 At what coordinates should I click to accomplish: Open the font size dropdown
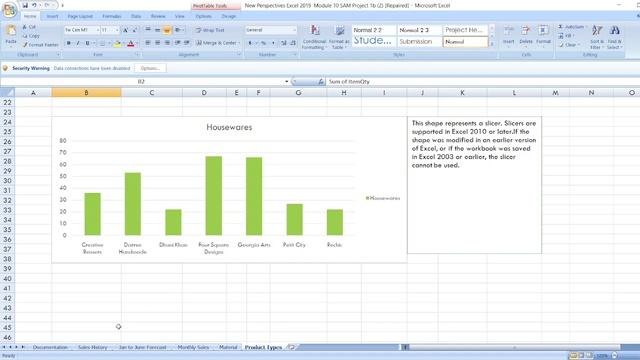click(x=117, y=30)
